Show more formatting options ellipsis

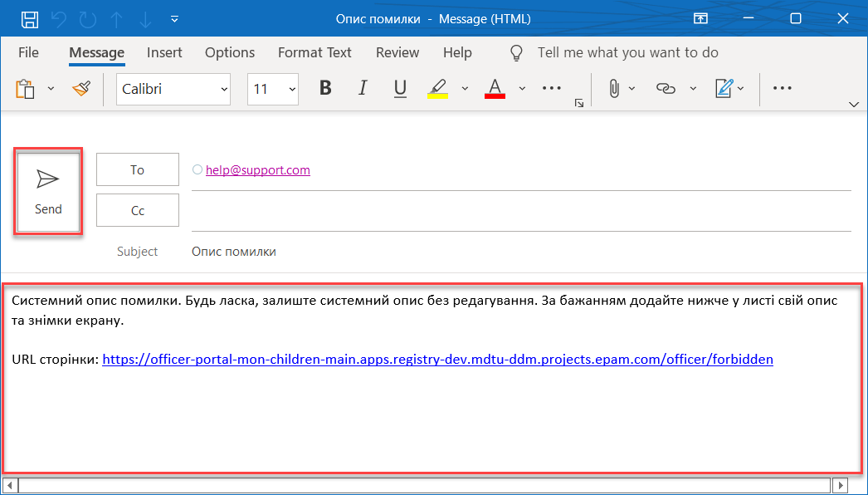[551, 88]
